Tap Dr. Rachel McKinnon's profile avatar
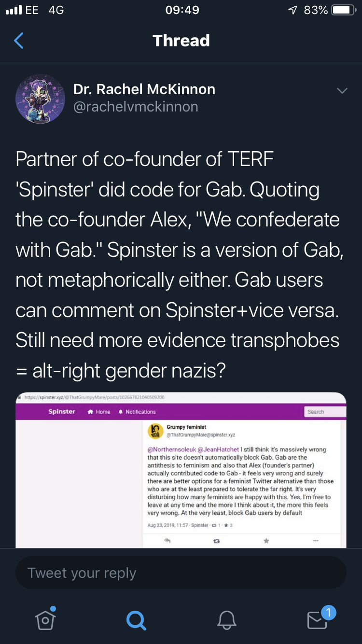This screenshot has width=362, height=644. (41, 98)
